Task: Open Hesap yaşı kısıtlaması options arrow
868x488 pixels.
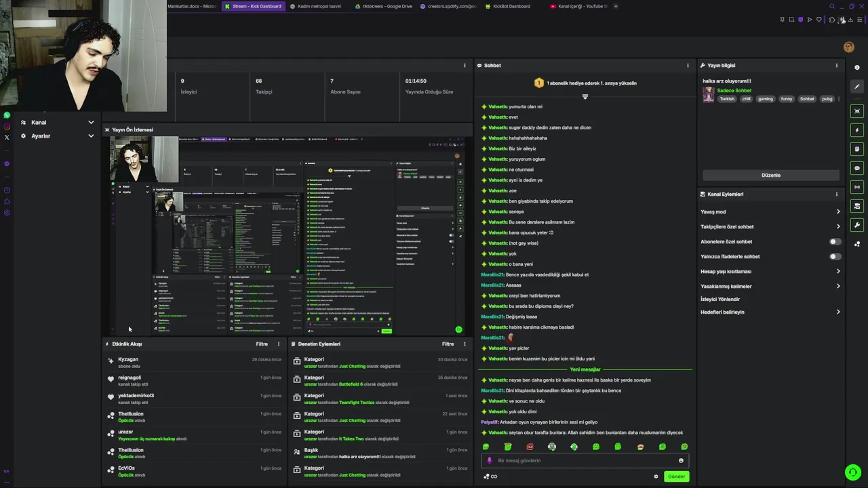Action: [838, 272]
